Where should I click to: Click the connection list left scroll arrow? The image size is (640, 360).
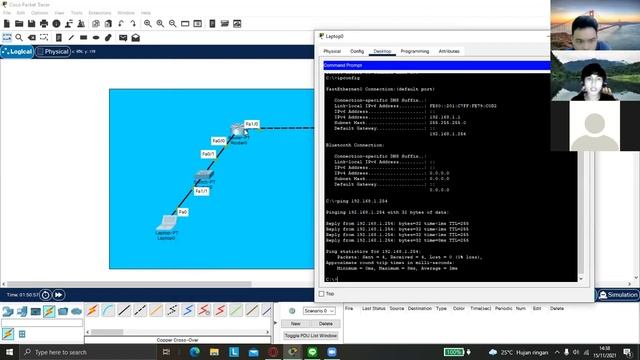pos(87,332)
